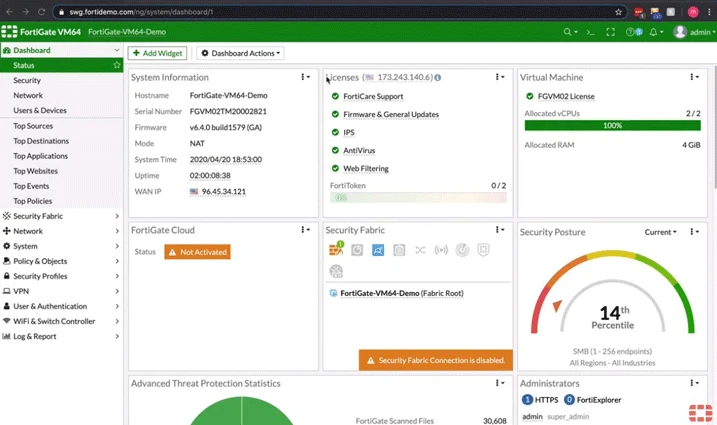
Task: Click the Not Activated status button
Action: pyautogui.click(x=198, y=252)
